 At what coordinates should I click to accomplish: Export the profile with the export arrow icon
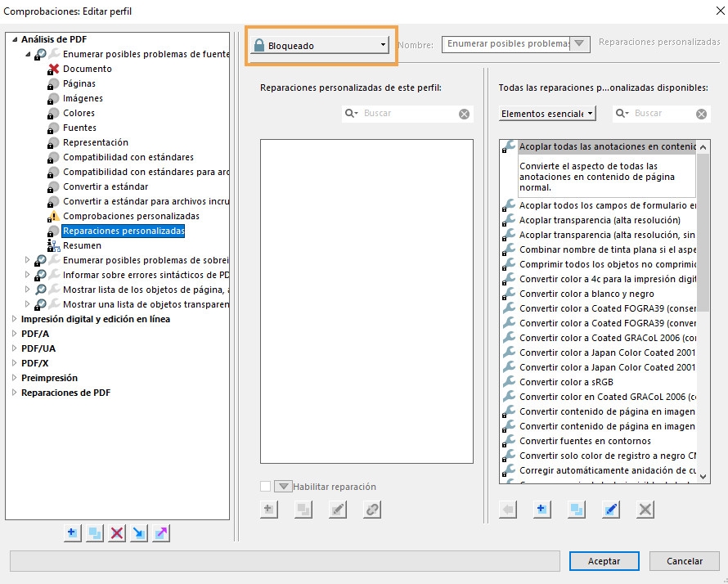(160, 533)
